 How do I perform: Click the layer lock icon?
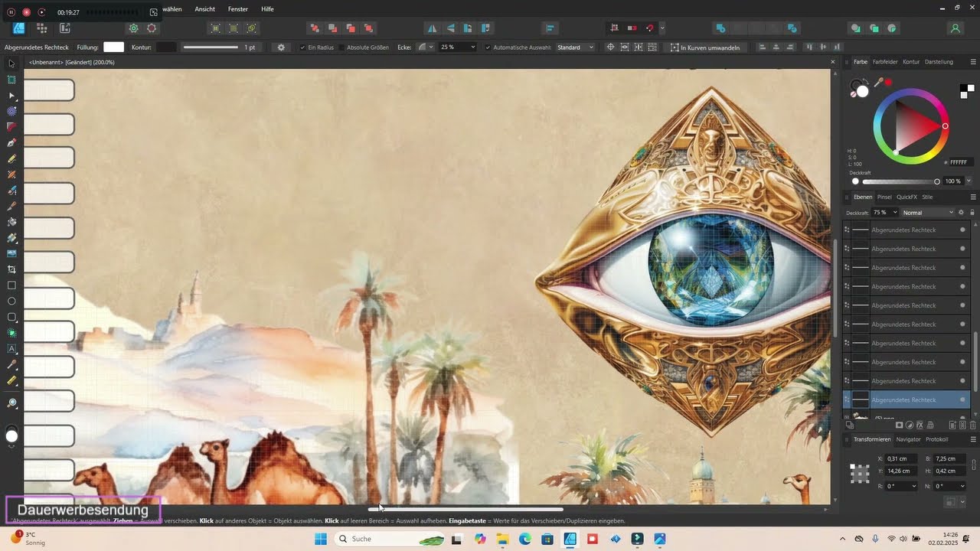tap(972, 212)
